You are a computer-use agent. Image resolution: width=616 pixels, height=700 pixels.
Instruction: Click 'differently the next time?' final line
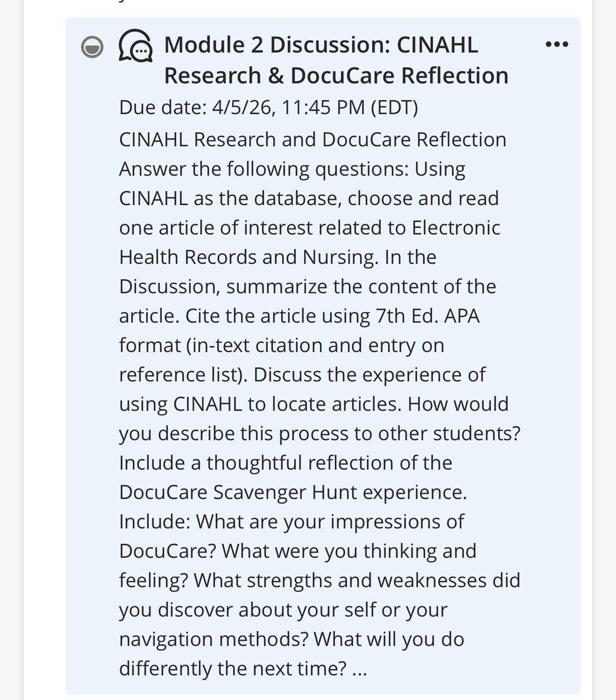[233, 669]
